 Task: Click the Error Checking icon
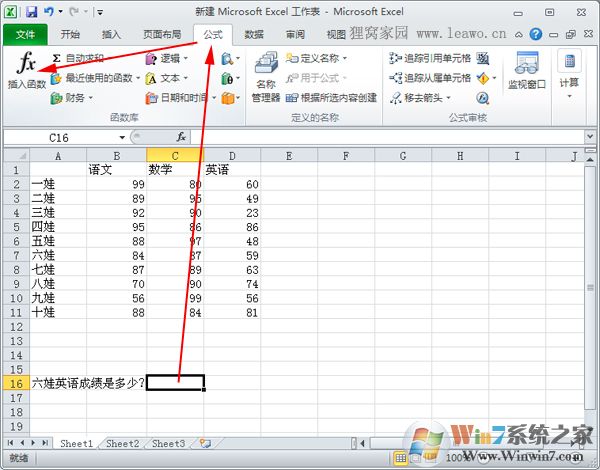tap(483, 78)
